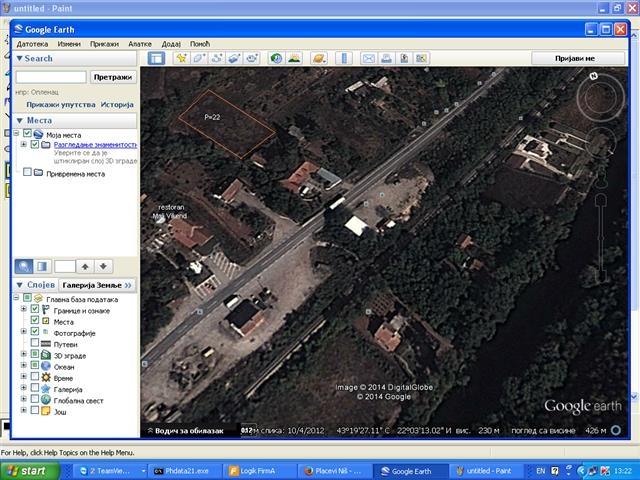Image resolution: width=640 pixels, height=480 pixels.
Task: Click the Weather layer sun icon
Action: click(46, 378)
